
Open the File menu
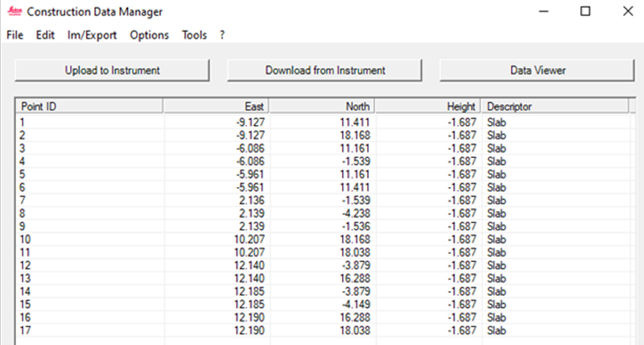point(15,35)
